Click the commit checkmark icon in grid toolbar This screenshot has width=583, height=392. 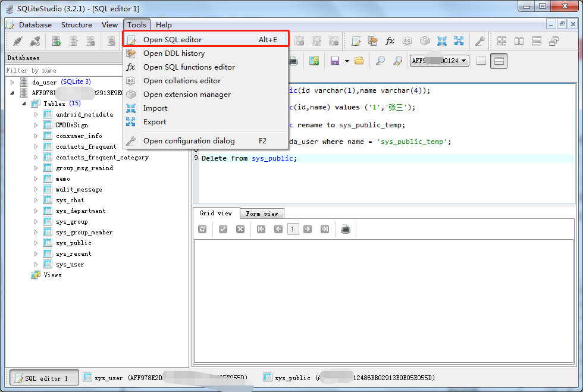click(223, 229)
